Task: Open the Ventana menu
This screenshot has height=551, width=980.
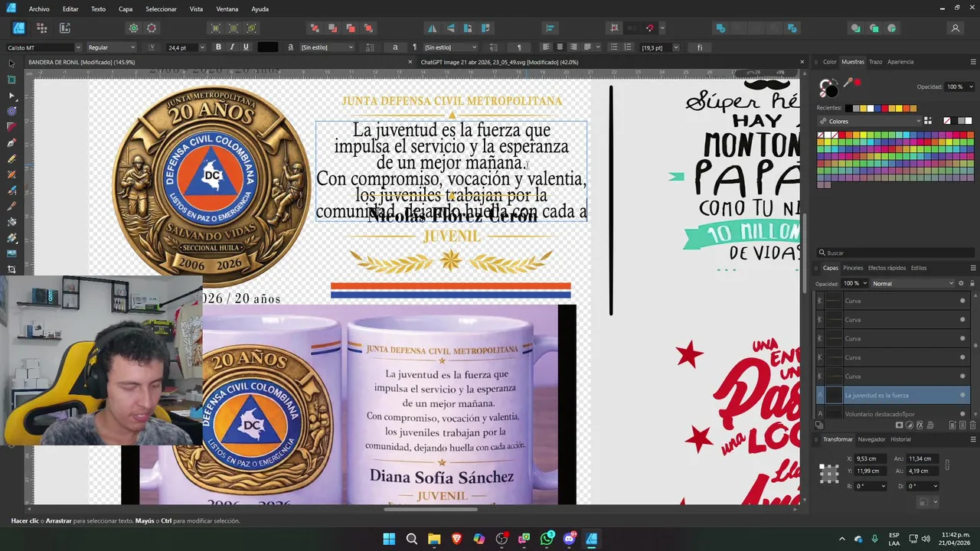Action: [x=227, y=9]
